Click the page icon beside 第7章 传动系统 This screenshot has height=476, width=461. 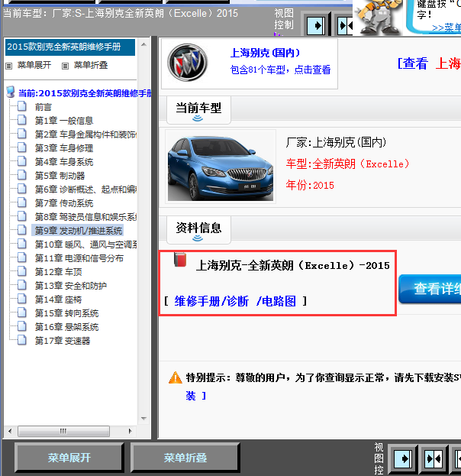point(22,202)
